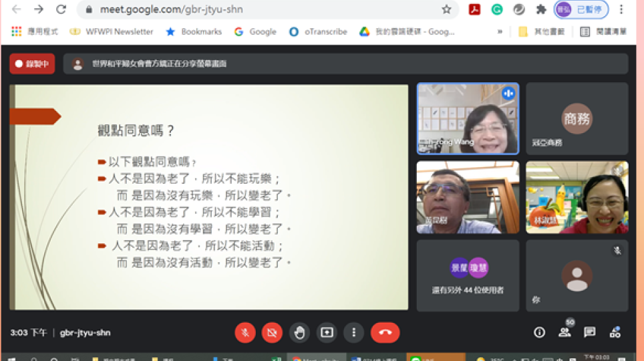Open the meeting details info icon
The height and width of the screenshot is (361, 644).
point(539,332)
